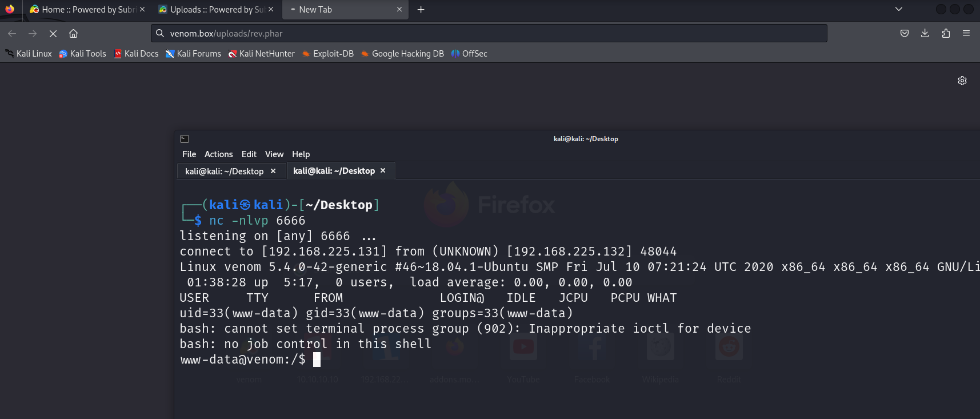
Task: Close the Home :: Powered by Subrion tab
Action: (142, 10)
